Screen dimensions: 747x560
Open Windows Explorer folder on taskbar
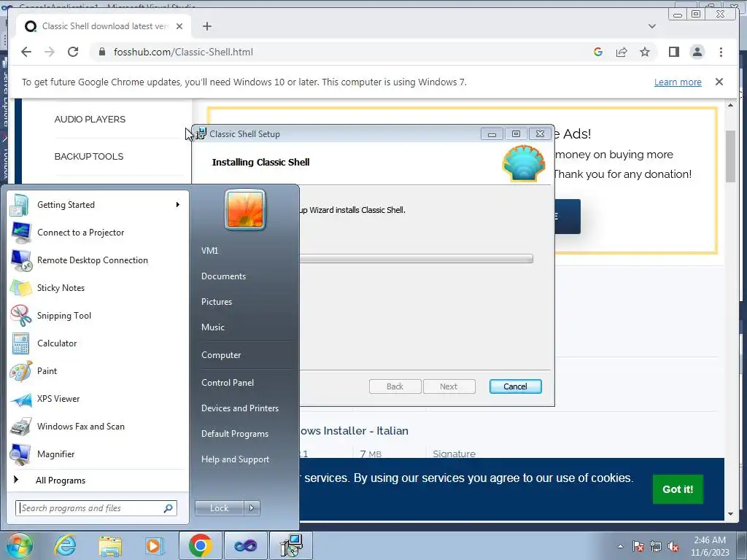point(110,545)
